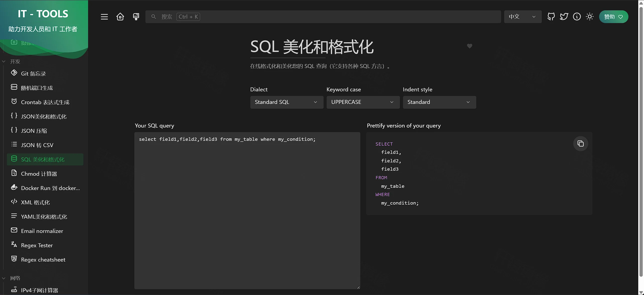The image size is (644, 295).
Task: Click the Regex Tester language icon
Action: coord(14,245)
